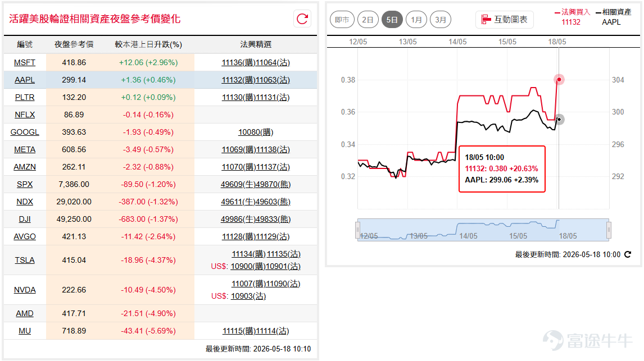
Task: Select the 5日 chart range
Action: (392, 20)
